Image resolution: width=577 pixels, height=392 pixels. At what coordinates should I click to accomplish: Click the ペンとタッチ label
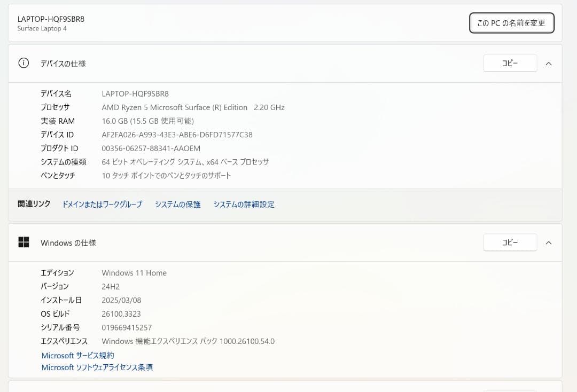58,175
